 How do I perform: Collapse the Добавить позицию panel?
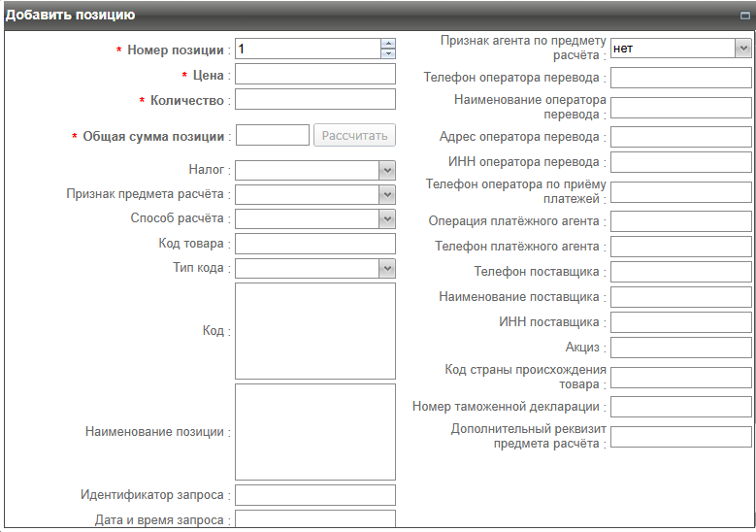744,16
